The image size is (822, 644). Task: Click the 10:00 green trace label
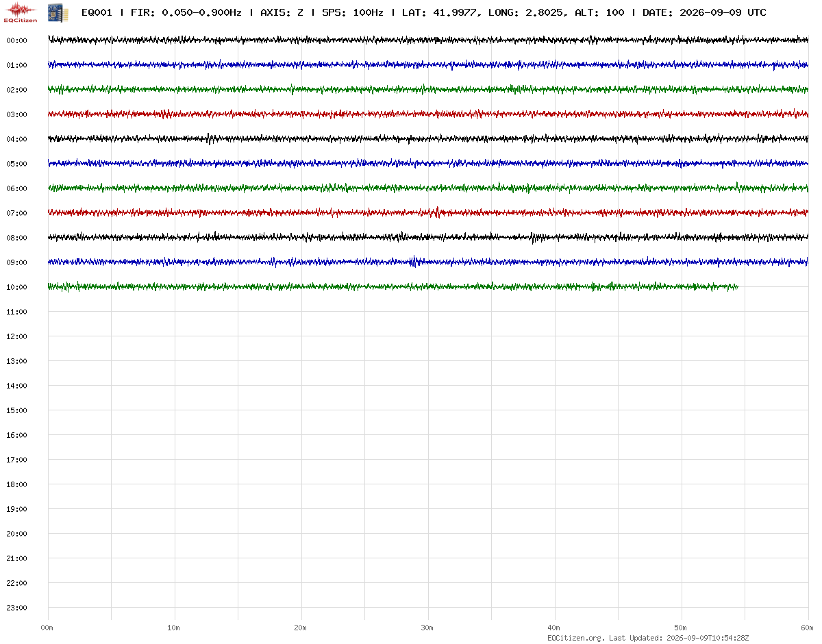(x=16, y=287)
